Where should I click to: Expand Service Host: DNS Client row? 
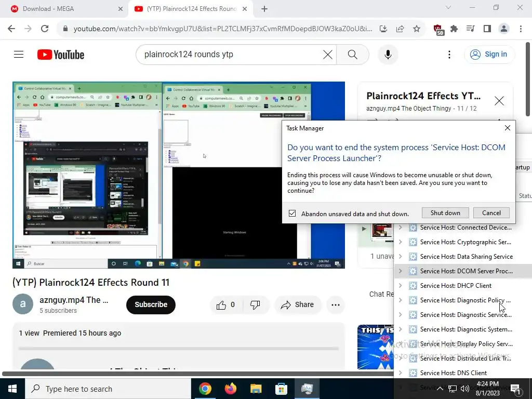[401, 373]
